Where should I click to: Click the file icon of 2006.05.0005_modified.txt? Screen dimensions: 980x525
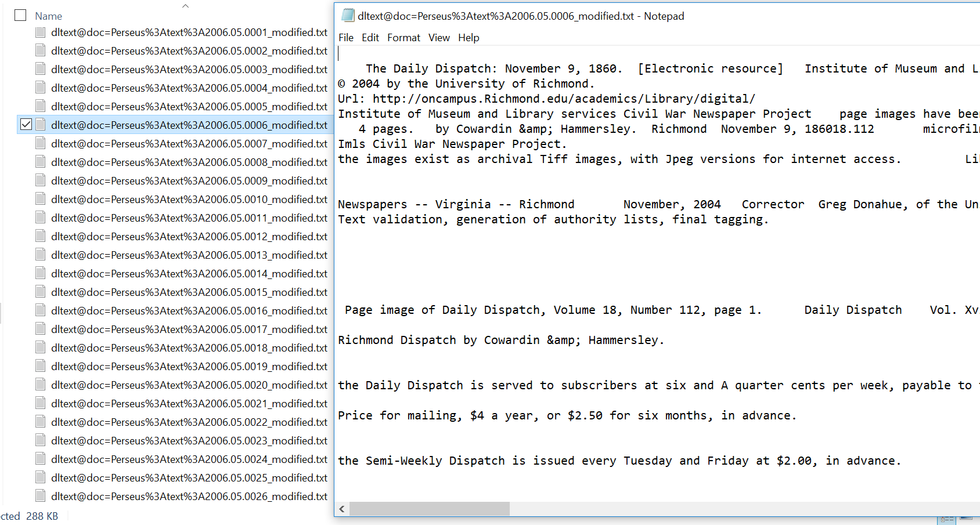[40, 106]
